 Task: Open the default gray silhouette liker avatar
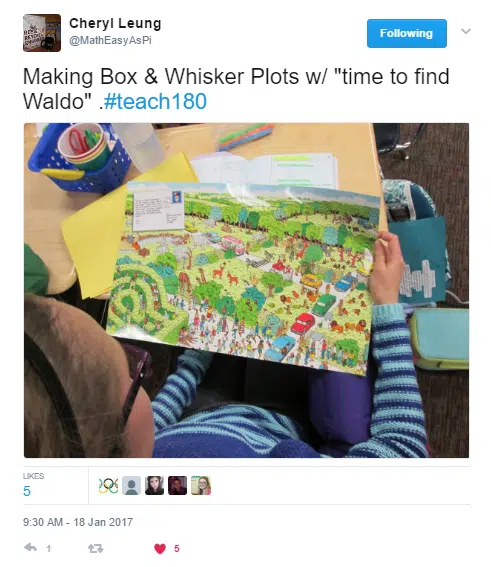point(131,486)
